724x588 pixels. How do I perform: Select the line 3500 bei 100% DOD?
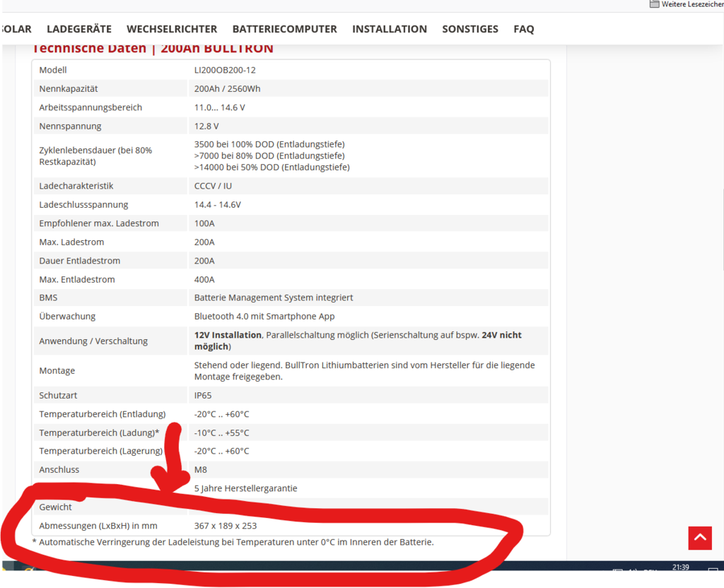pos(269,144)
